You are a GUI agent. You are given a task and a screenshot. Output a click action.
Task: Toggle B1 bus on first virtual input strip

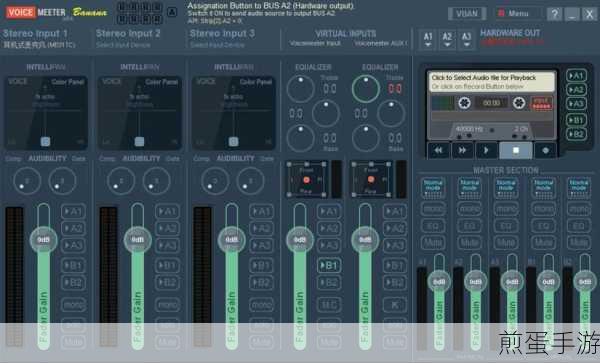pyautogui.click(x=329, y=265)
